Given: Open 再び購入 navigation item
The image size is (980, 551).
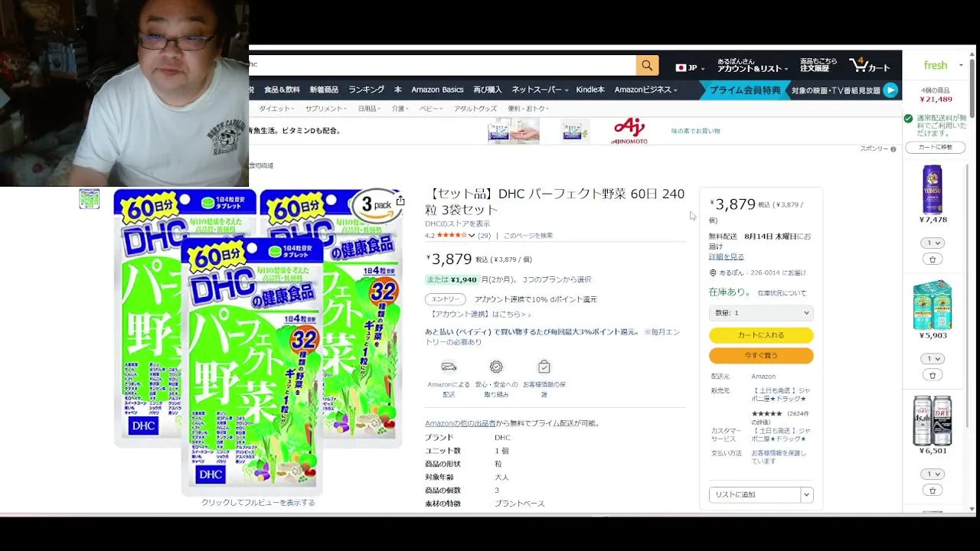Looking at the screenshot, I should [488, 90].
